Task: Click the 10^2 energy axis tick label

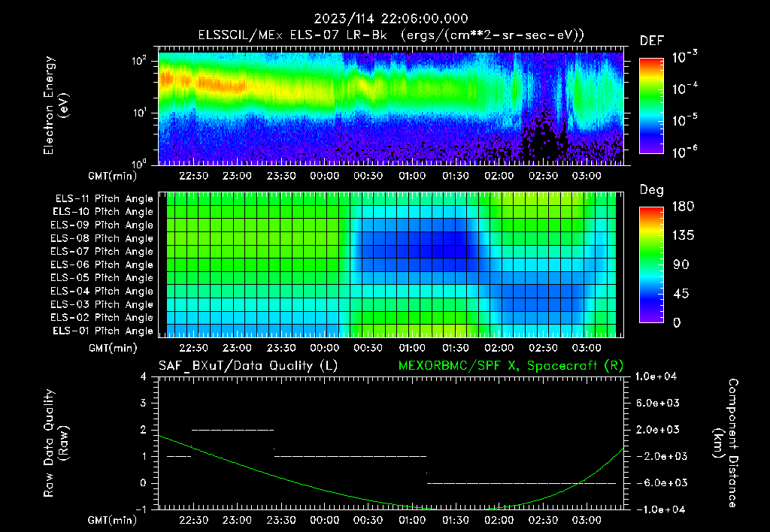Action: tap(139, 62)
